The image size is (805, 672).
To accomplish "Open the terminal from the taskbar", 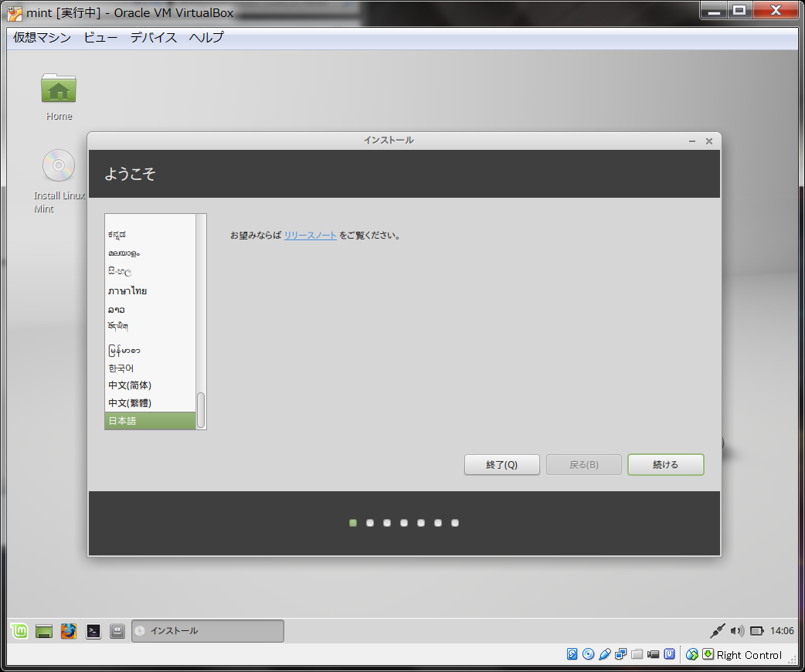I will tap(93, 631).
